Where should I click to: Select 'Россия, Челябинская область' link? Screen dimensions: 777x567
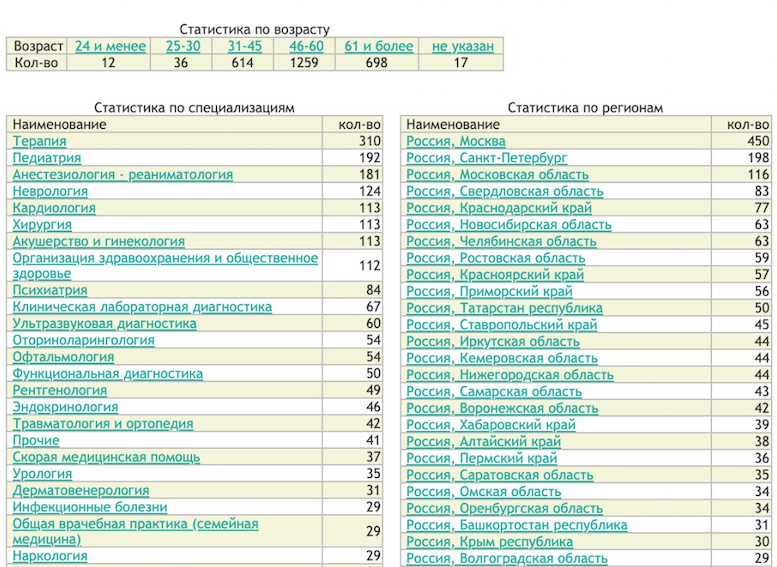click(x=501, y=241)
